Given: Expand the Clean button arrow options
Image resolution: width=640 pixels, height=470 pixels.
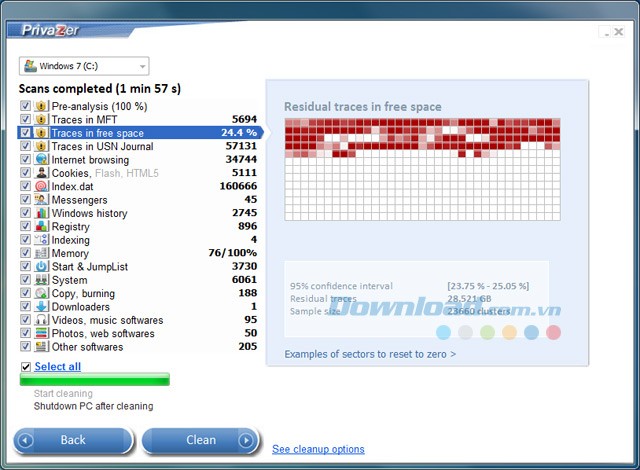Looking at the screenshot, I should (x=246, y=440).
